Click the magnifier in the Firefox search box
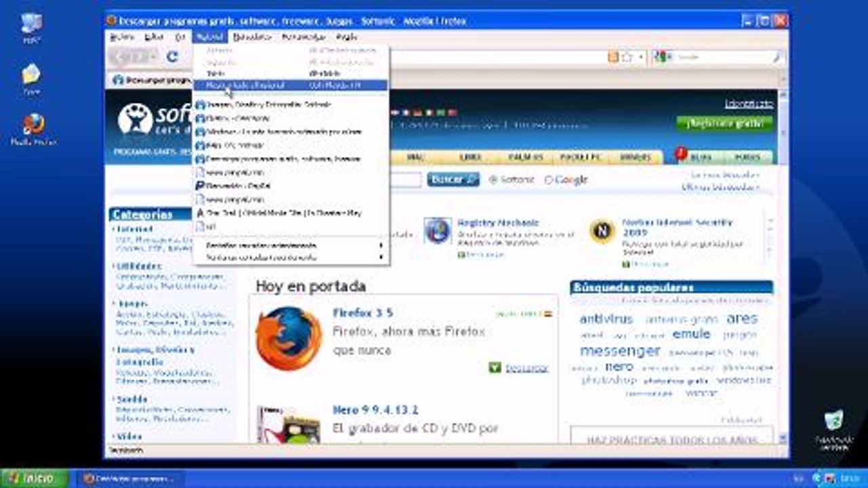Viewport: 868px width, 488px height. click(777, 58)
